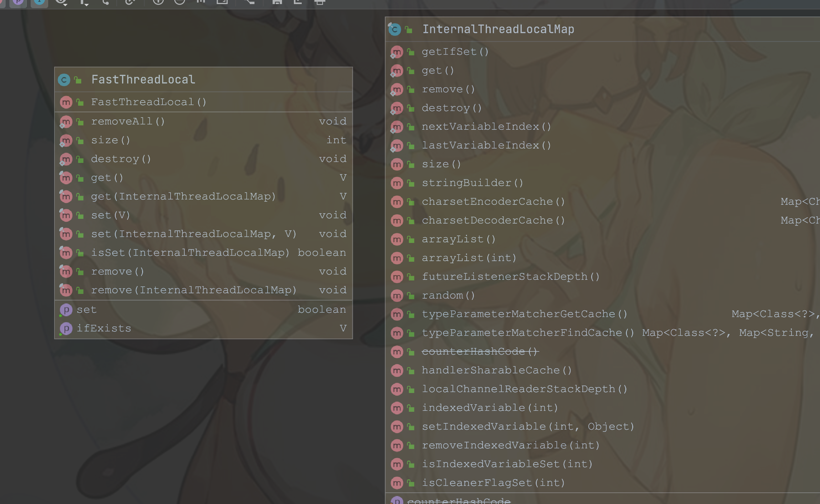Viewport: 820px width, 504px height.
Task: Click the save diagram icon
Action: tap(277, 2)
